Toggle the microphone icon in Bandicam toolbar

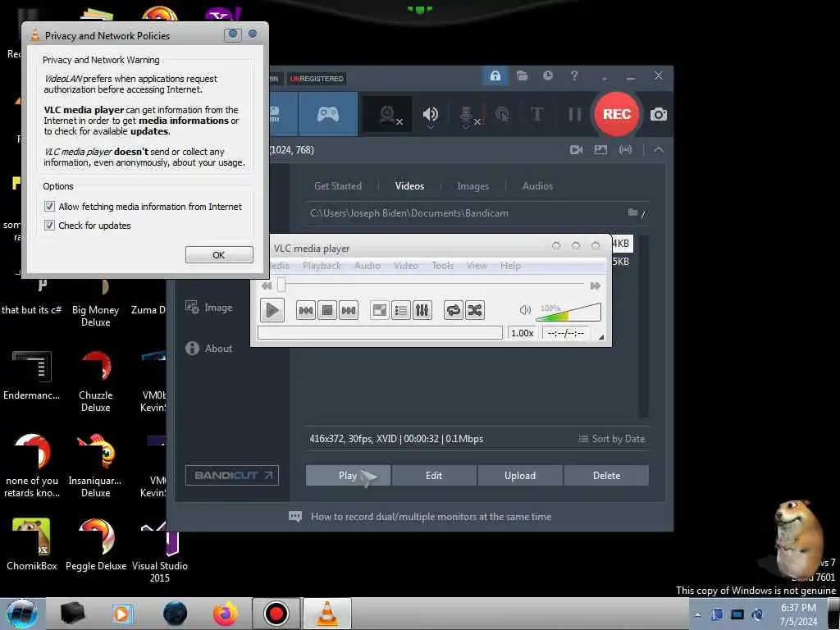point(467,115)
